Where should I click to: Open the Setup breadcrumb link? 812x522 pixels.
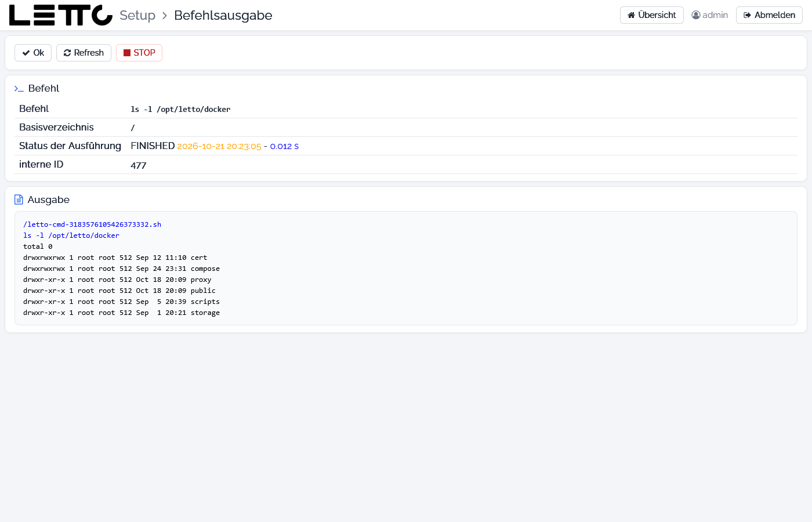tap(137, 15)
